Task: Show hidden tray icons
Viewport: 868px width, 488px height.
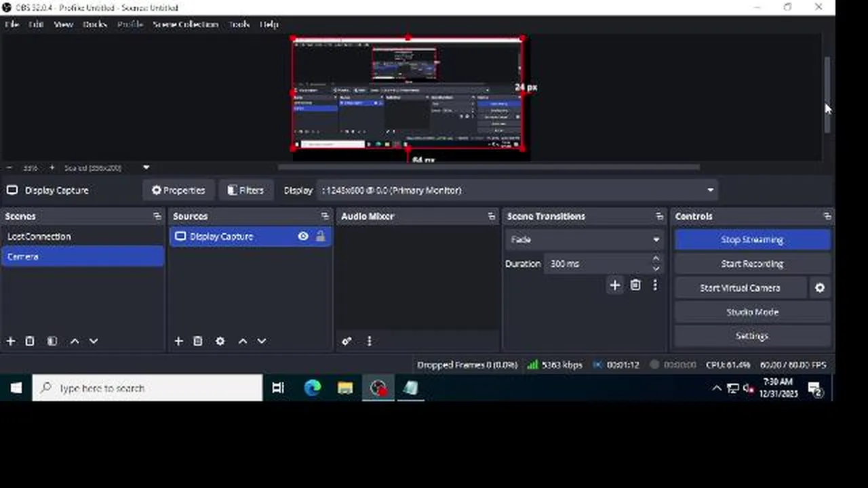Action: click(x=717, y=388)
